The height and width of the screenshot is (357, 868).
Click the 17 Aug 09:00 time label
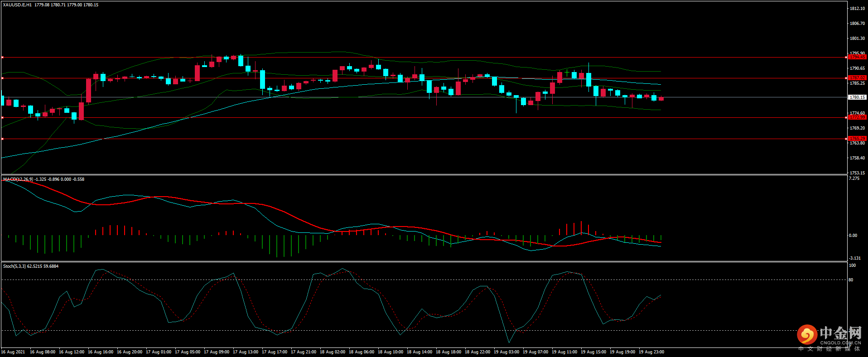click(x=217, y=352)
